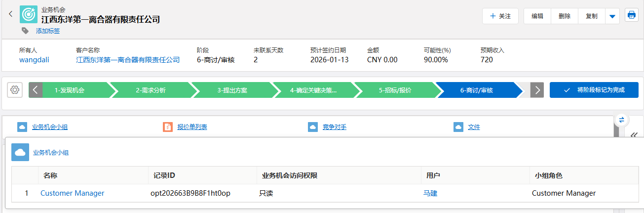The height and width of the screenshot is (213, 644).
Task: Open the Customer Manager record link
Action: [x=72, y=193]
